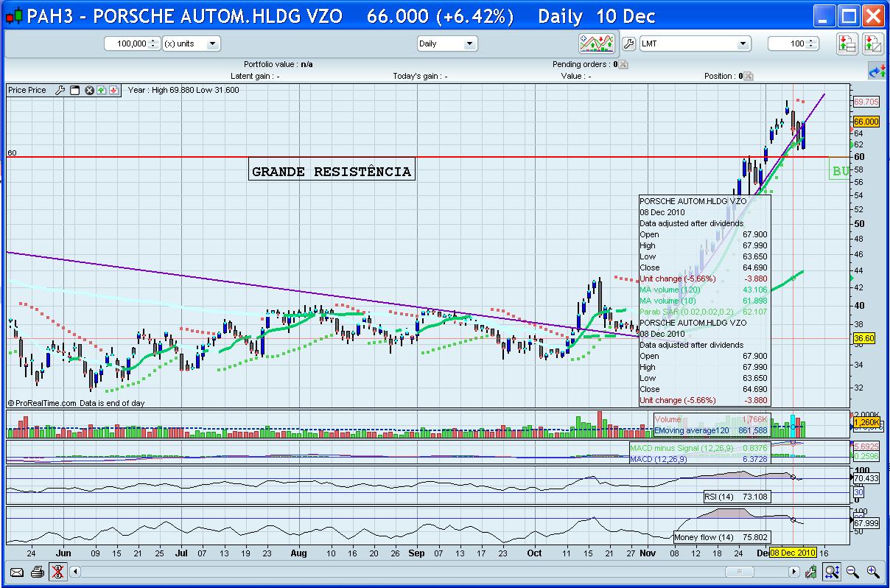Click the MA volume (10) tooltip line
890x588 pixels.
tap(704, 301)
